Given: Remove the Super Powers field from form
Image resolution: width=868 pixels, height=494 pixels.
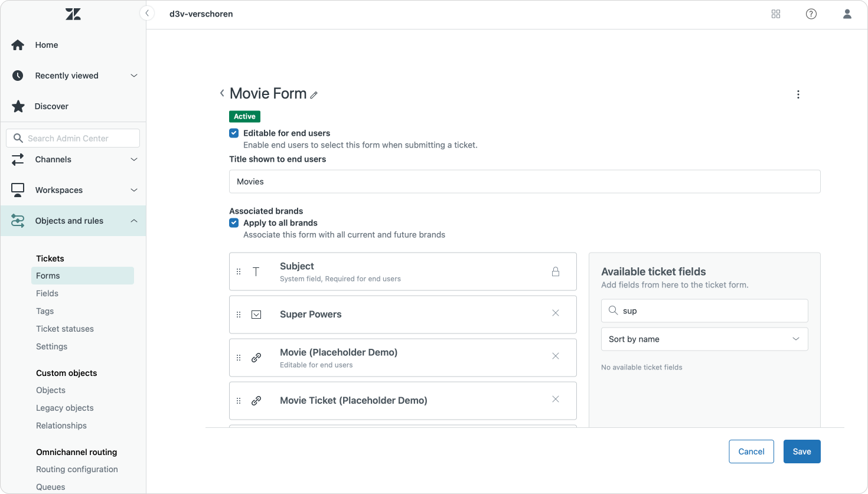Looking at the screenshot, I should (555, 313).
